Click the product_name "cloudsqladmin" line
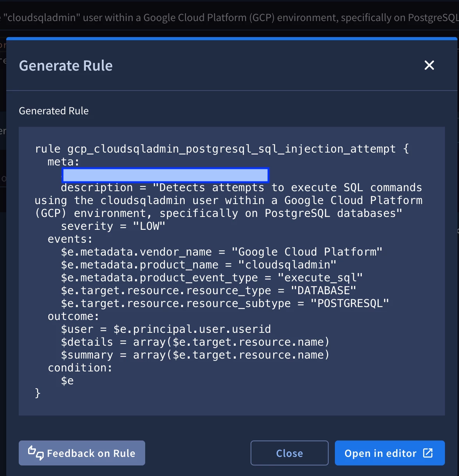Screen dimensions: 459x476 click(x=199, y=265)
